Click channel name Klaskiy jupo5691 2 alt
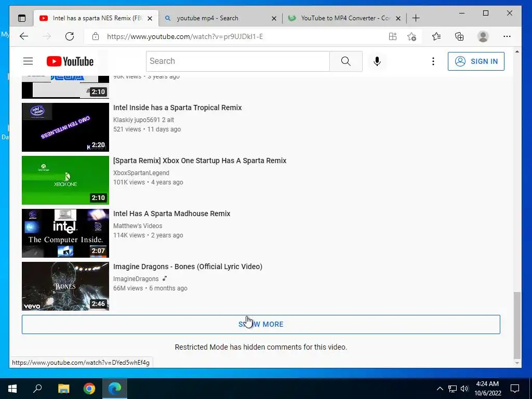 click(x=143, y=120)
